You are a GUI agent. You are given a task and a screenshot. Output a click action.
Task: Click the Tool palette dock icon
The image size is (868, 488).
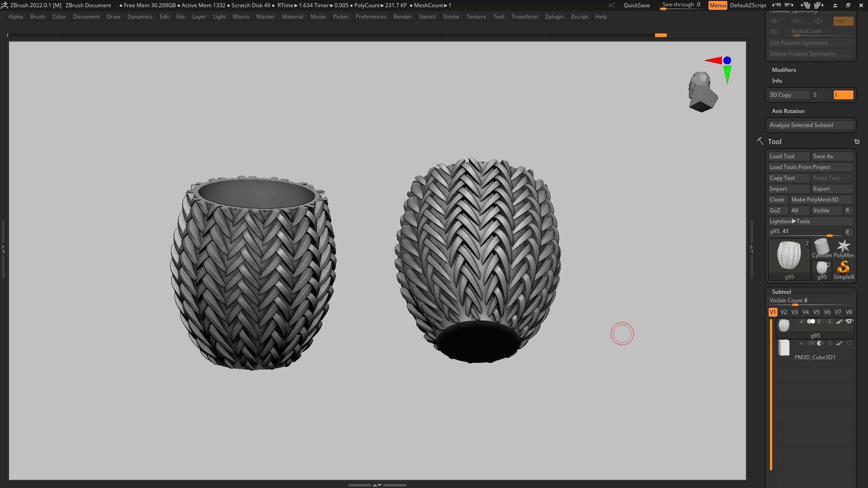pos(857,142)
